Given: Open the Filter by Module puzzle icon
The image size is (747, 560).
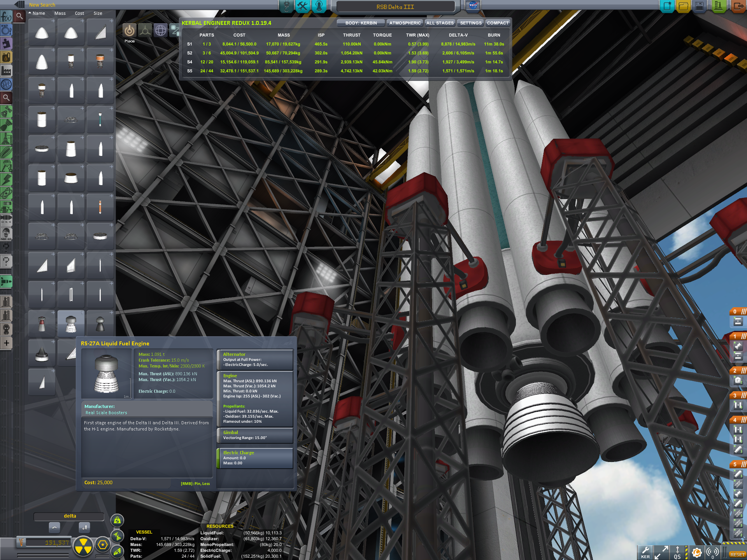Looking at the screenshot, I should (x=6, y=44).
